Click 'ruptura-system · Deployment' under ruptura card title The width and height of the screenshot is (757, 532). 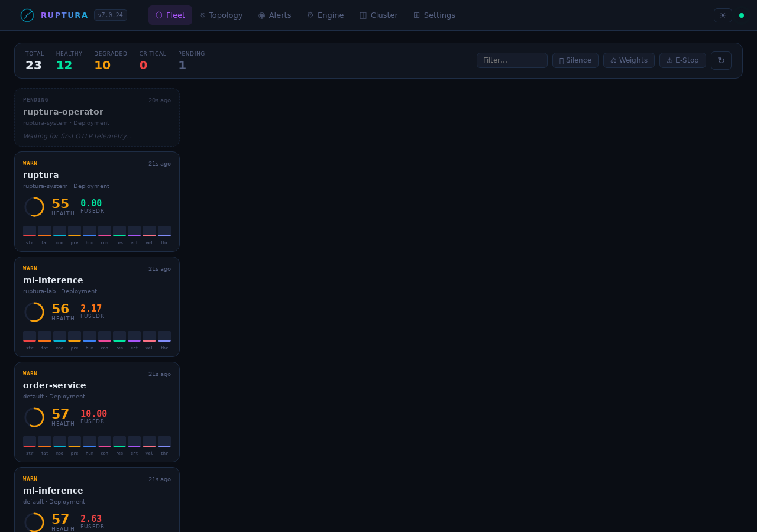(x=66, y=186)
